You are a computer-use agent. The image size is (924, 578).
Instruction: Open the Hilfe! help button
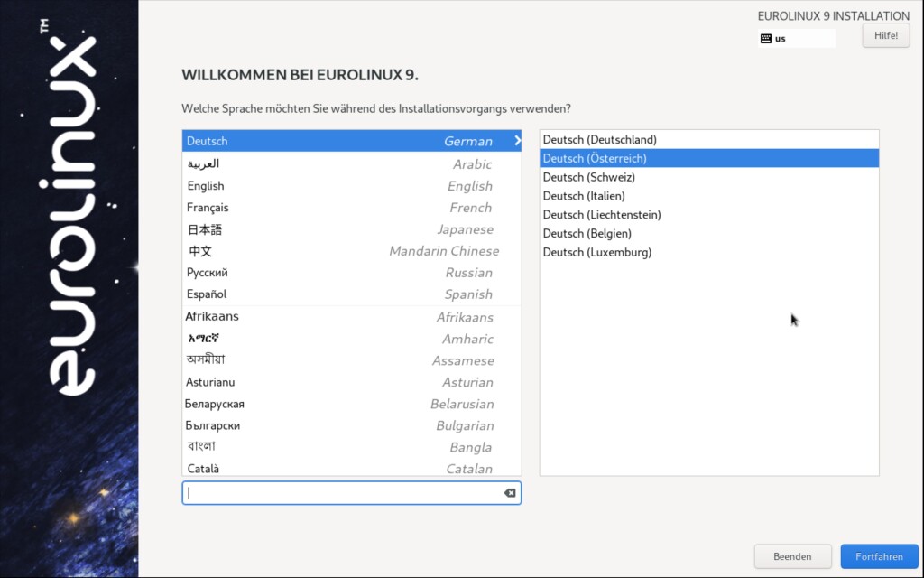(x=886, y=35)
